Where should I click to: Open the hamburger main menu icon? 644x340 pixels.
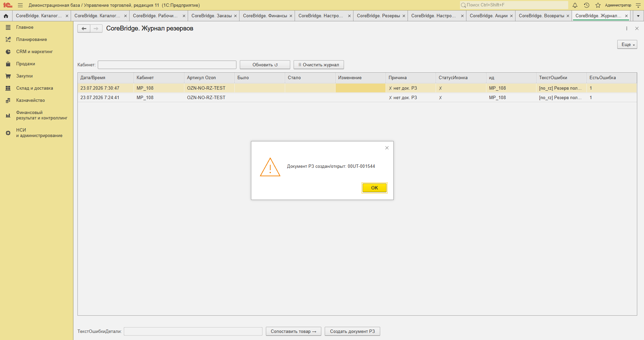coord(20,5)
